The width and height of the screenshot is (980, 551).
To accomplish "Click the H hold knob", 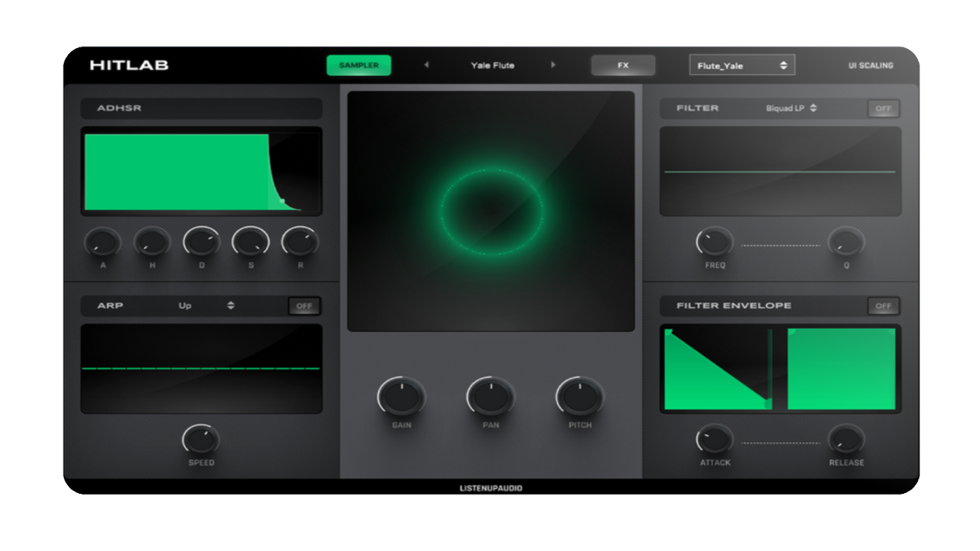I will 152,242.
